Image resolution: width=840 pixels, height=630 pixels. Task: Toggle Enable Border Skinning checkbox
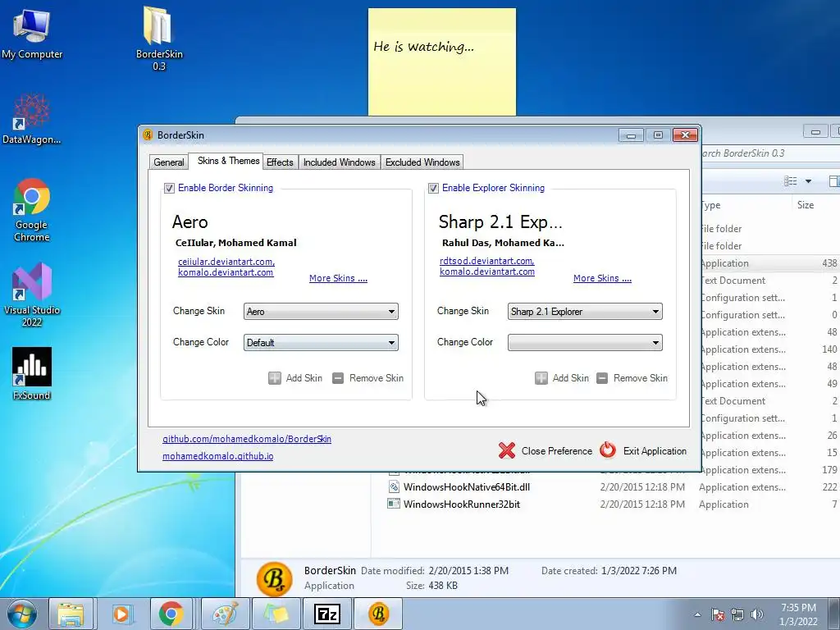(169, 188)
